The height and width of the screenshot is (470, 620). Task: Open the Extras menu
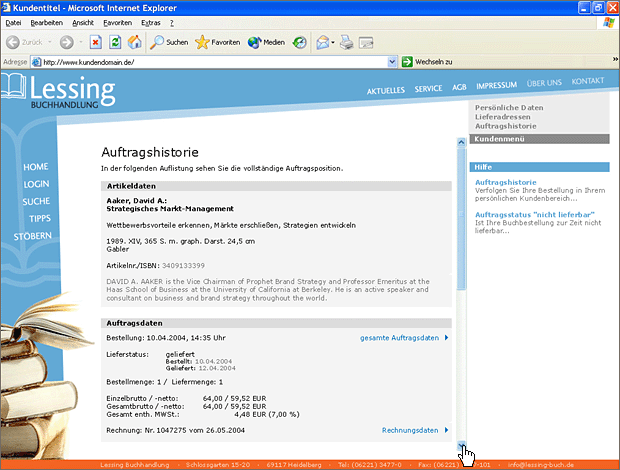click(151, 23)
